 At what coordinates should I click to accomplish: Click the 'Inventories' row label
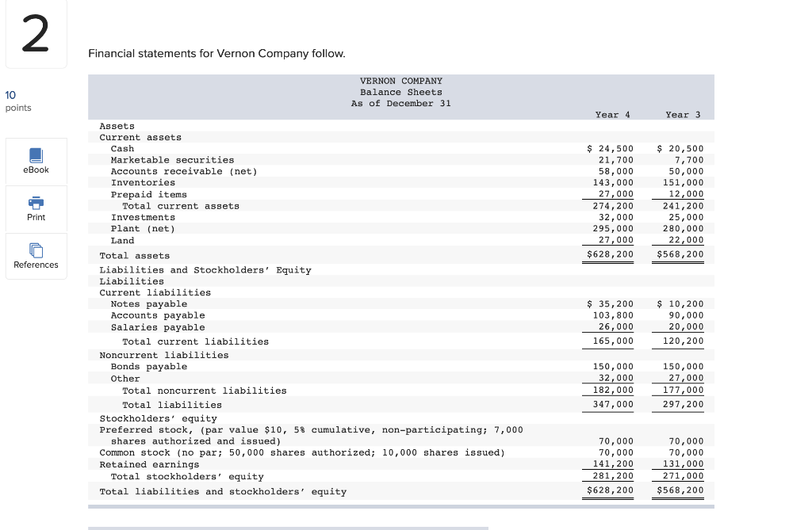click(x=143, y=183)
